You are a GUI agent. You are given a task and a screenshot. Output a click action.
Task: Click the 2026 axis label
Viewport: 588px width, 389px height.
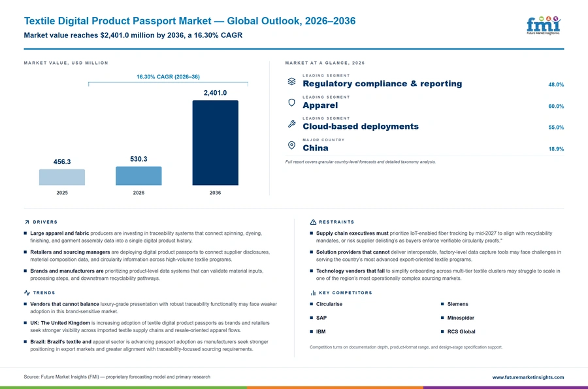click(x=139, y=193)
